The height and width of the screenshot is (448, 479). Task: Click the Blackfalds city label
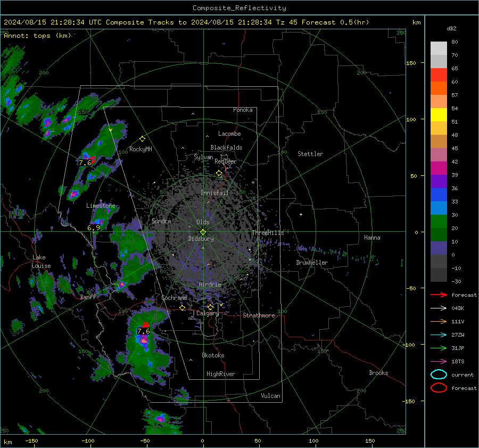pyautogui.click(x=226, y=148)
